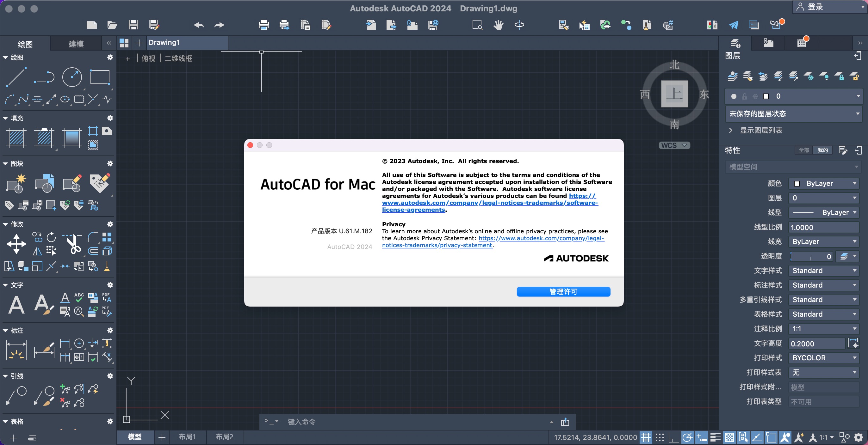Open the WCS coordinate system dropdown
Image resolution: width=868 pixels, height=445 pixels.
(x=674, y=145)
